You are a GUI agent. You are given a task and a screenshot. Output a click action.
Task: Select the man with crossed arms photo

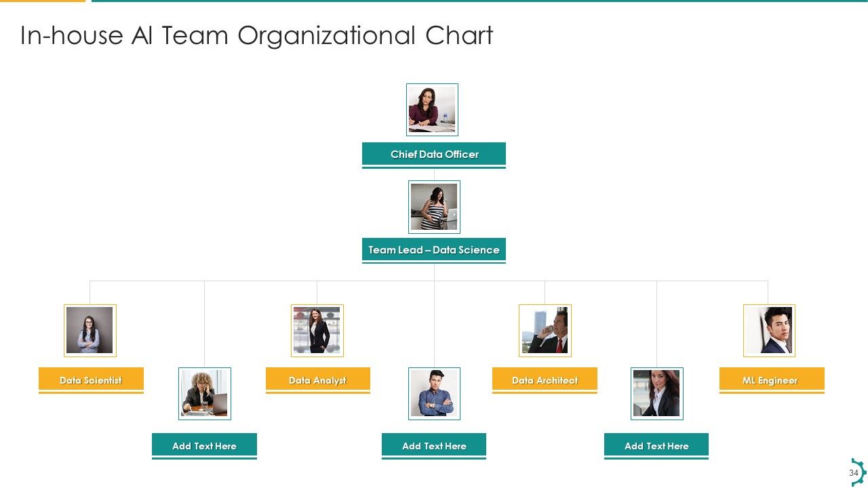tap(434, 394)
